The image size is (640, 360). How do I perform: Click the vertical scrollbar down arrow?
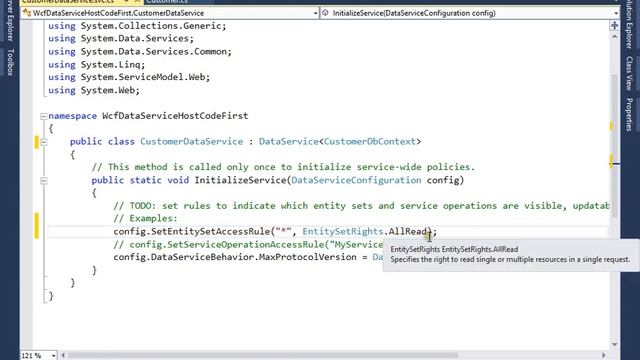point(614,345)
